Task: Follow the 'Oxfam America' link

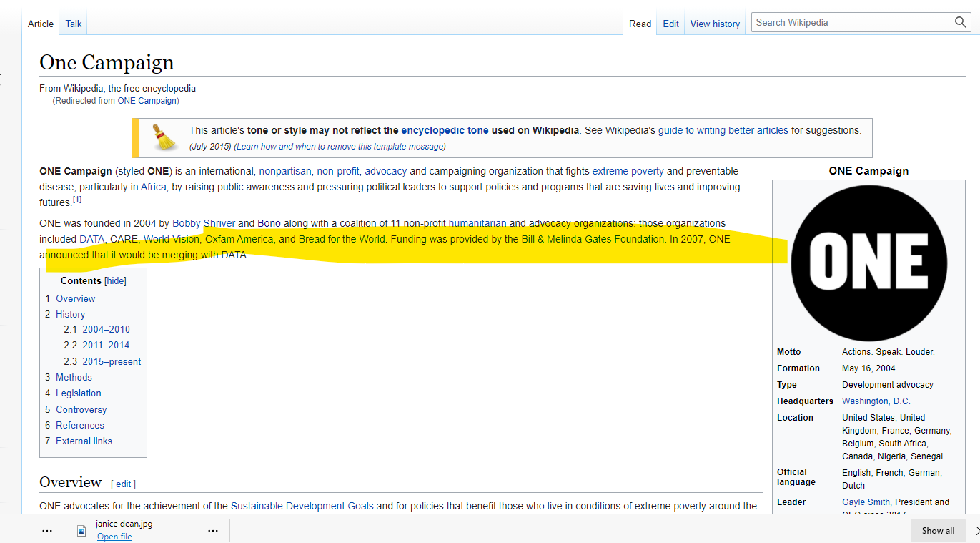Action: [x=239, y=239]
